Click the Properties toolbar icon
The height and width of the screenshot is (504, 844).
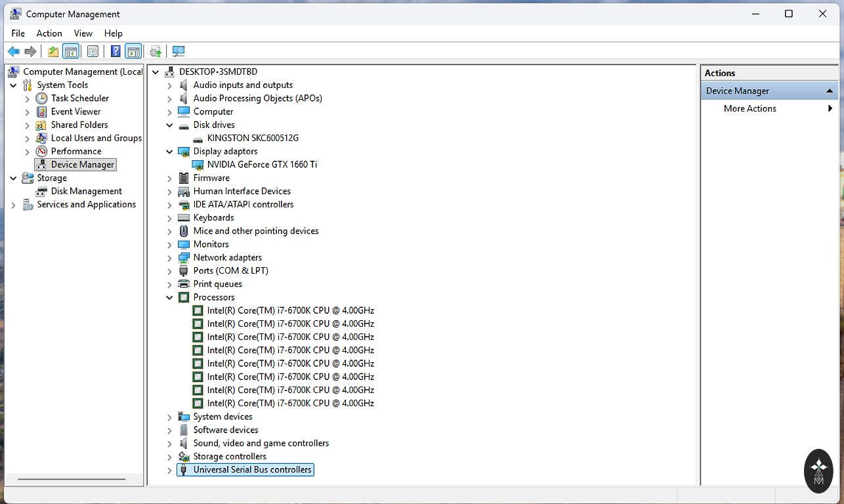93,52
